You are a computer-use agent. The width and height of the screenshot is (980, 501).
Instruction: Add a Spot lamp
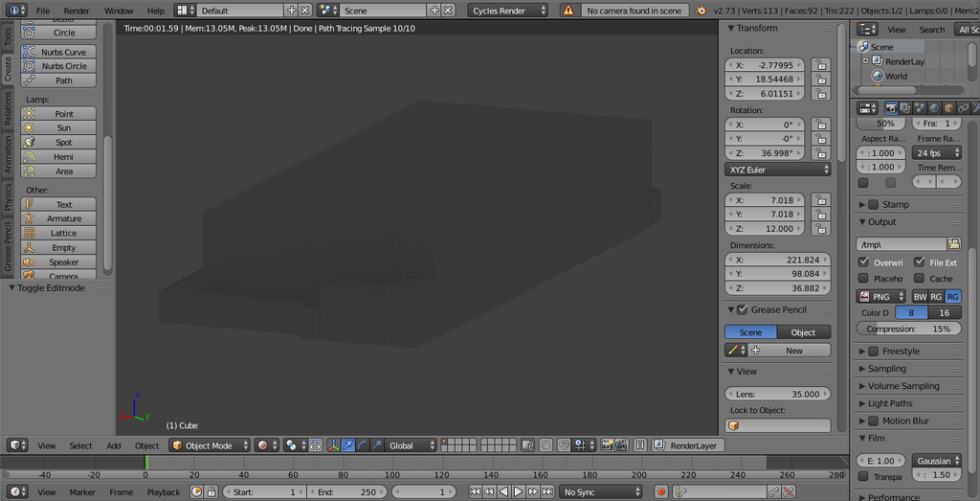click(58, 142)
